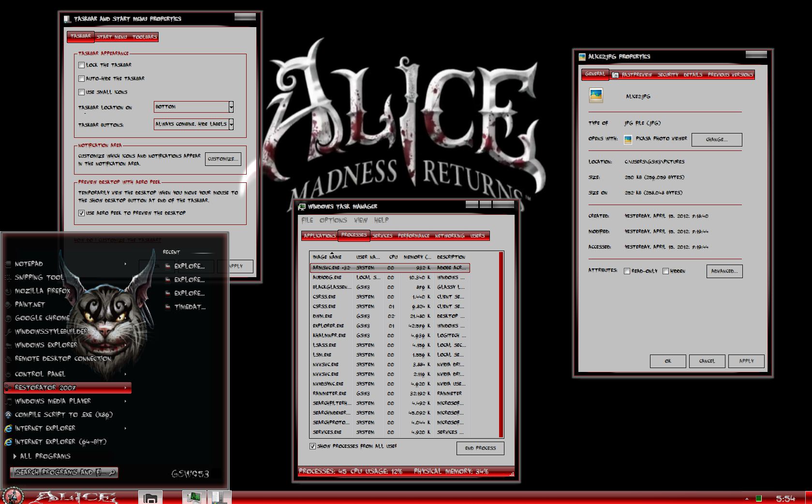Open the recent Timedat... item icon
This screenshot has height=504, width=812.
(167, 307)
